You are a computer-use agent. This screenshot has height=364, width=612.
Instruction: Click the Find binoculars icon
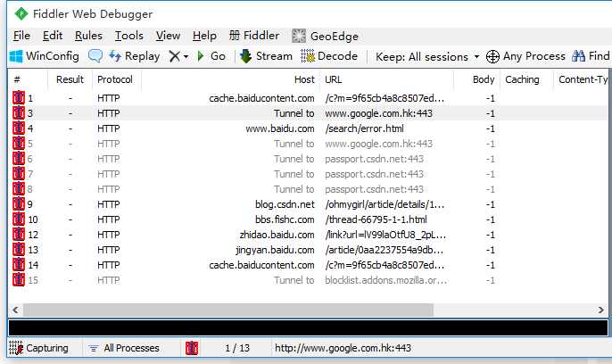pos(578,56)
